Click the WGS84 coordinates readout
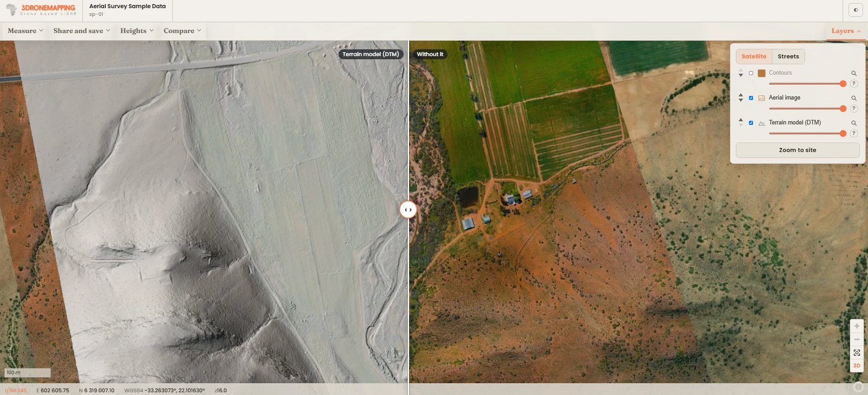The image size is (868, 395). click(x=165, y=391)
